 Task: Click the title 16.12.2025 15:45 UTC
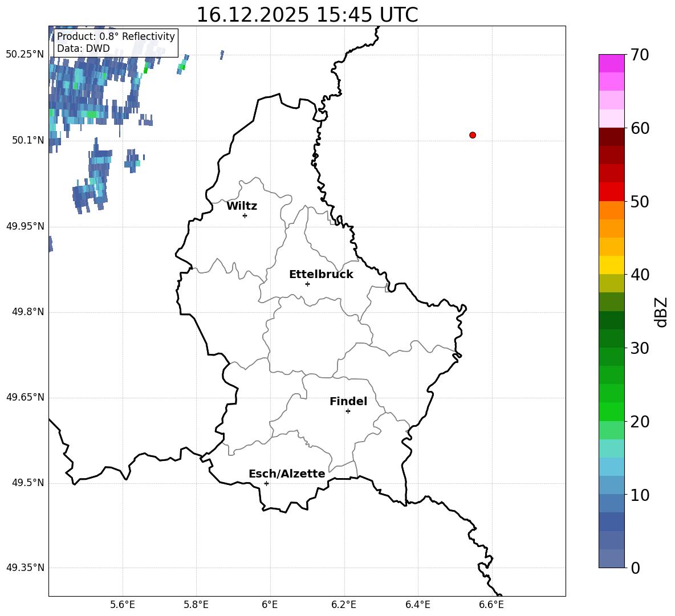[307, 15]
